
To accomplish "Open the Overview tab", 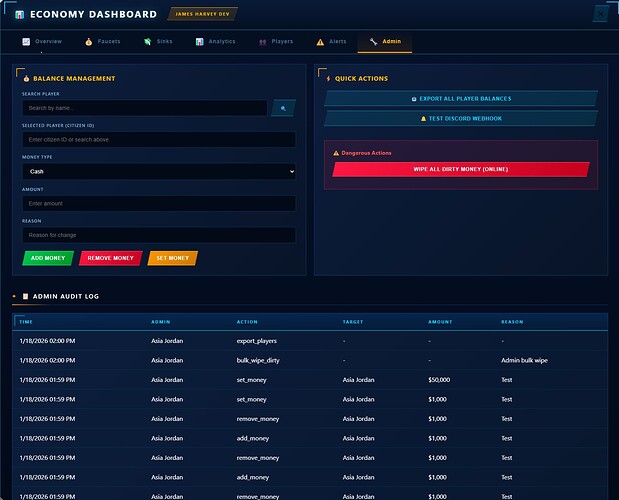I will point(42,42).
